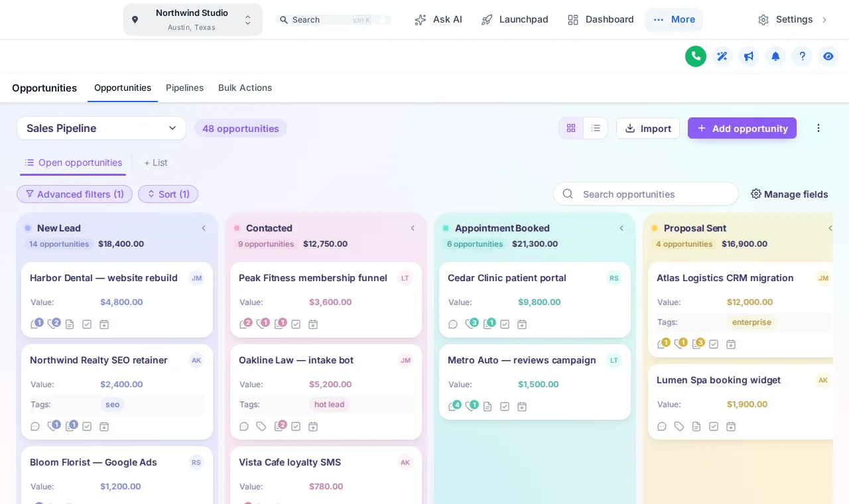849x504 pixels.
Task: Open the Bulk Actions tab
Action: pyautogui.click(x=245, y=88)
